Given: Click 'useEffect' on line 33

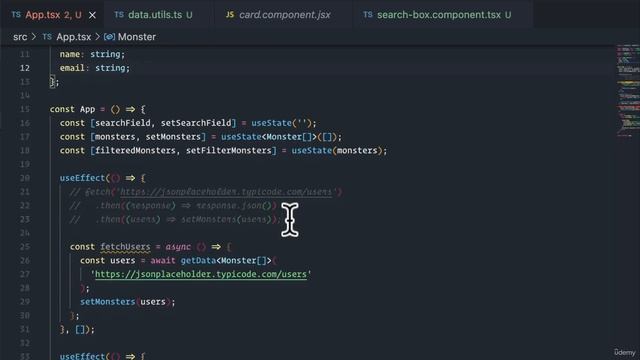Looking at the screenshot, I should [82, 356].
